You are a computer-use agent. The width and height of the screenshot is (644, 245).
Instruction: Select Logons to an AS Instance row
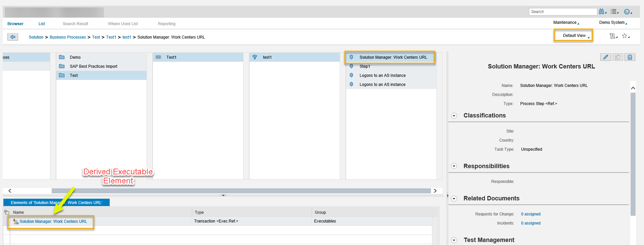[x=391, y=76]
